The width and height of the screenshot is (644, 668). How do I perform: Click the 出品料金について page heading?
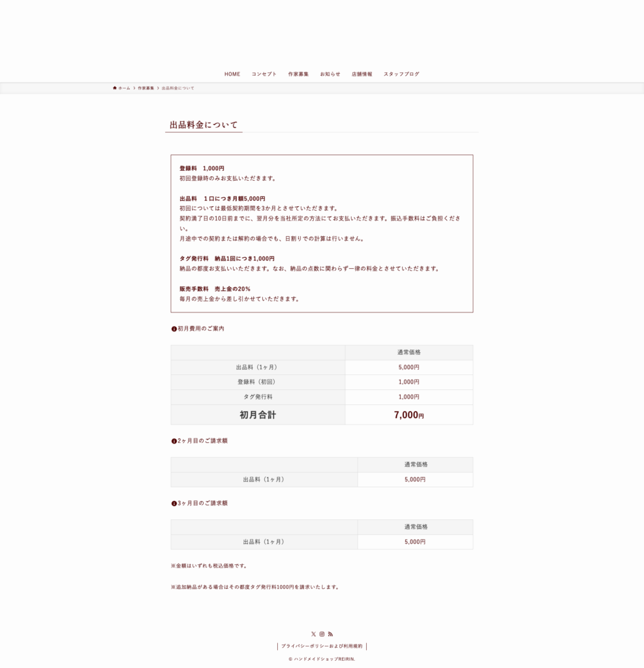point(204,125)
